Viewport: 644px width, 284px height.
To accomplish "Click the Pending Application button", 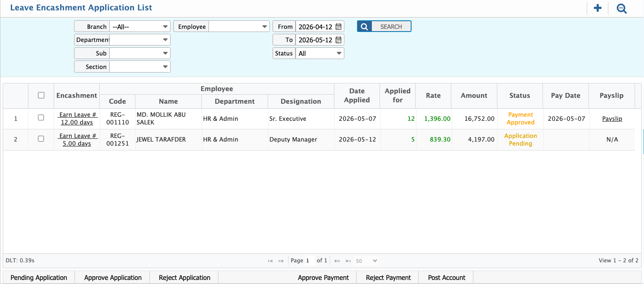I will 39,278.
